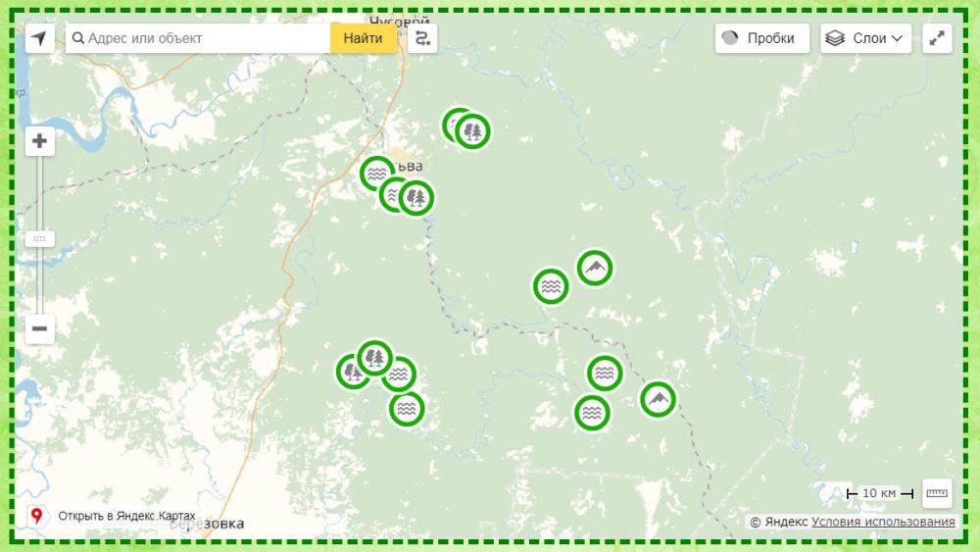Click the northernmost mountain peak marker

(x=595, y=267)
